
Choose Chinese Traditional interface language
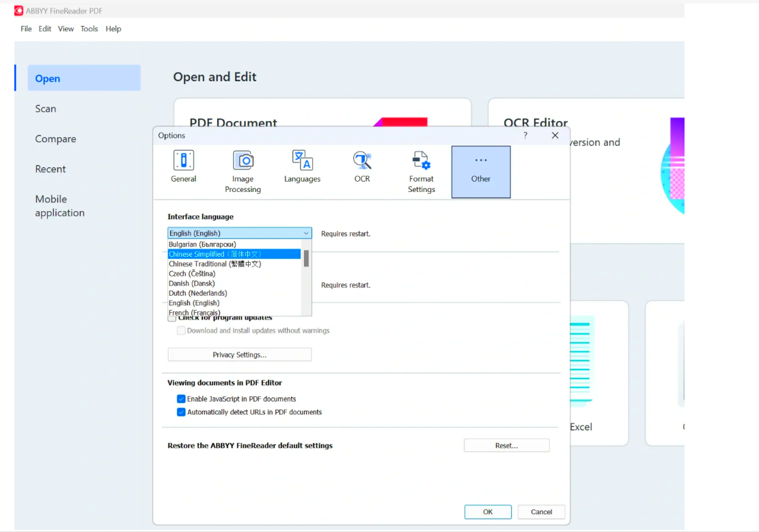tap(234, 264)
